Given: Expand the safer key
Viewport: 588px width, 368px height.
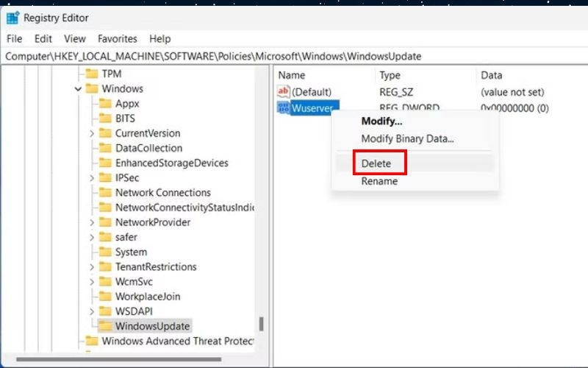Looking at the screenshot, I should click(x=91, y=237).
